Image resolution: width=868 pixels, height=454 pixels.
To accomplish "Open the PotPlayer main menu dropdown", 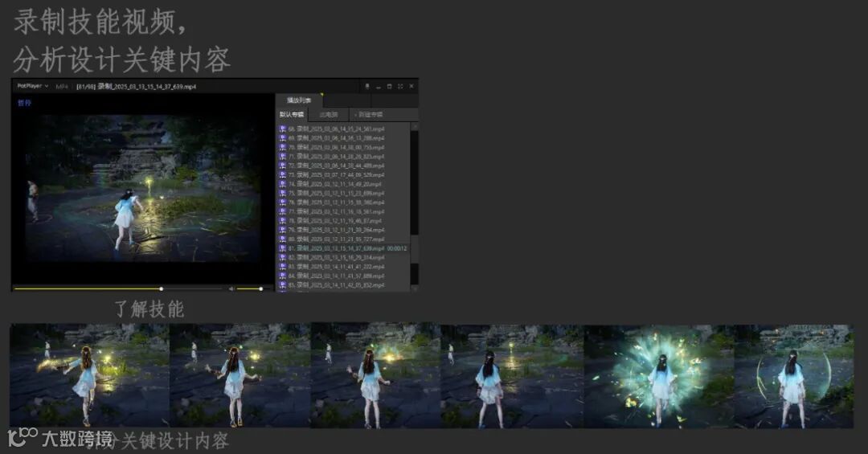I will [33, 86].
